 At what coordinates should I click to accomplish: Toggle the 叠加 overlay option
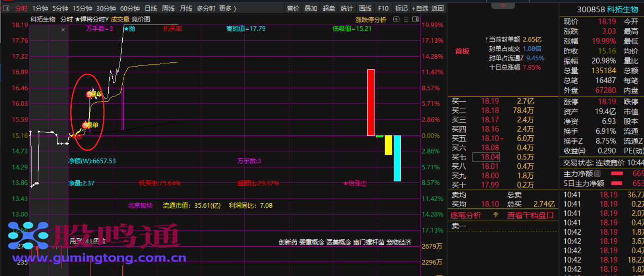[310, 8]
